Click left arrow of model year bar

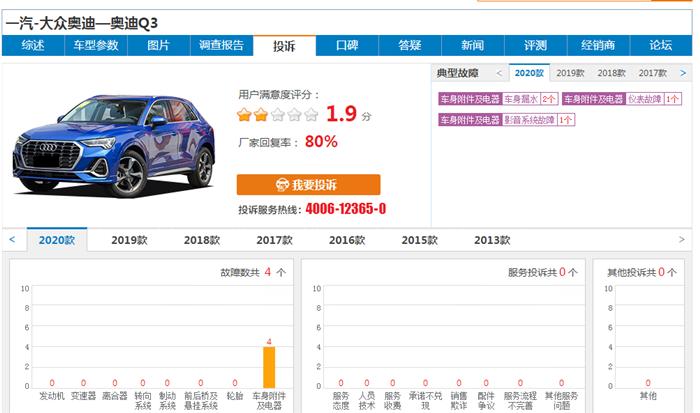click(x=12, y=240)
